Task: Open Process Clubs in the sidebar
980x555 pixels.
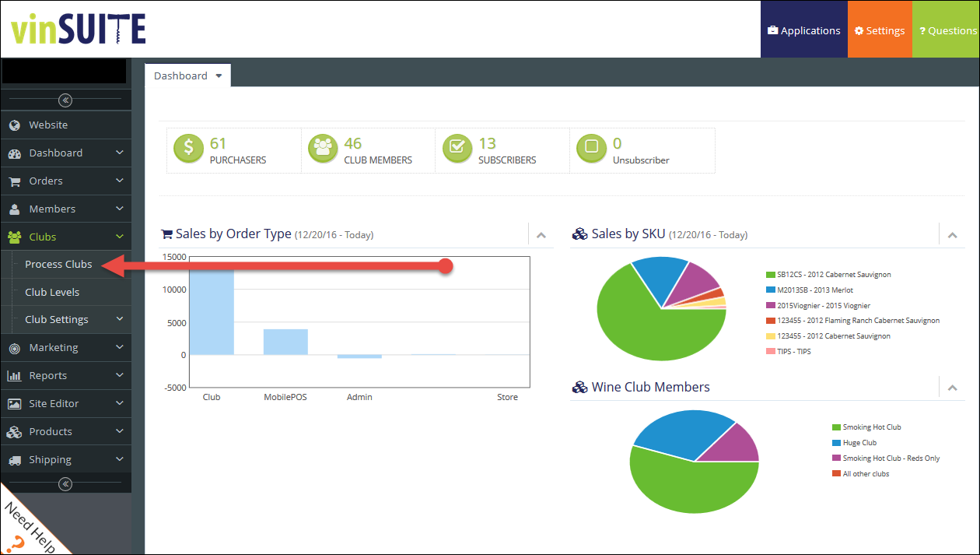Action: click(58, 265)
